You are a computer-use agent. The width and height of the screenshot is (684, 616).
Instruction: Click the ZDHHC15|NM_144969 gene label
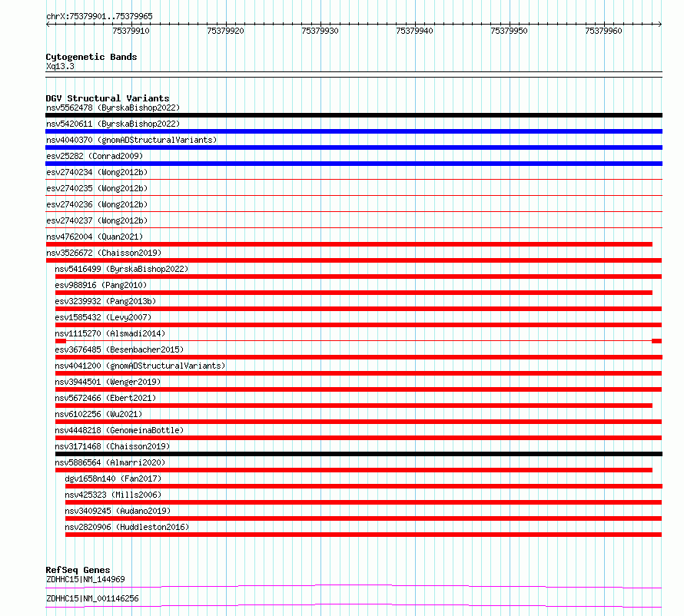(x=85, y=579)
